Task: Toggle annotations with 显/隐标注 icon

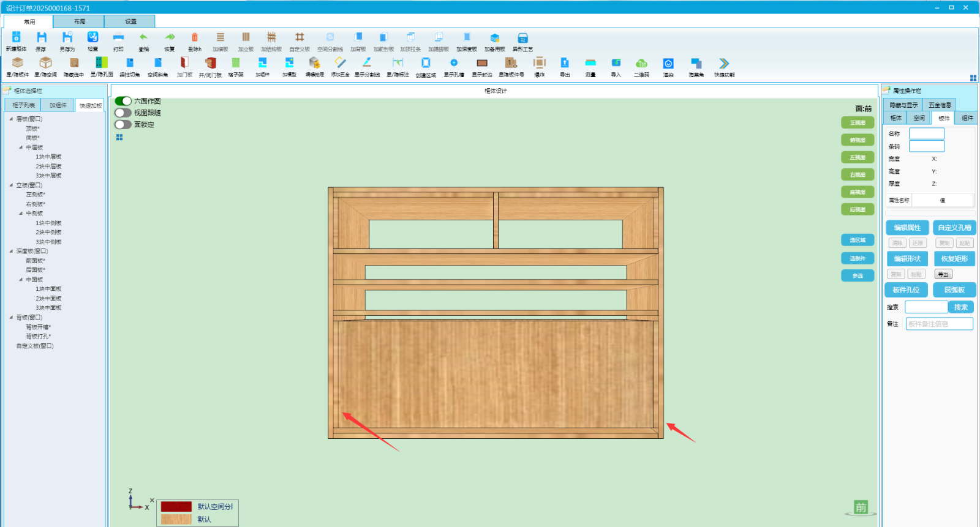Action: point(398,63)
